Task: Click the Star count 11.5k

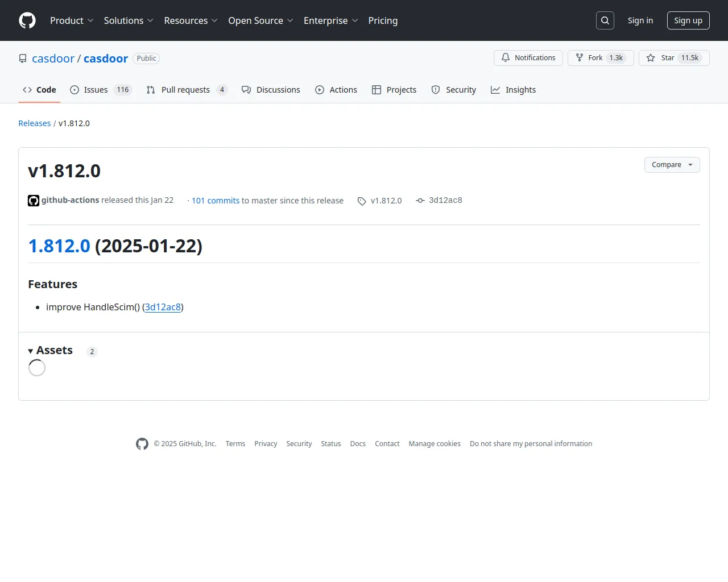Action: click(x=690, y=58)
